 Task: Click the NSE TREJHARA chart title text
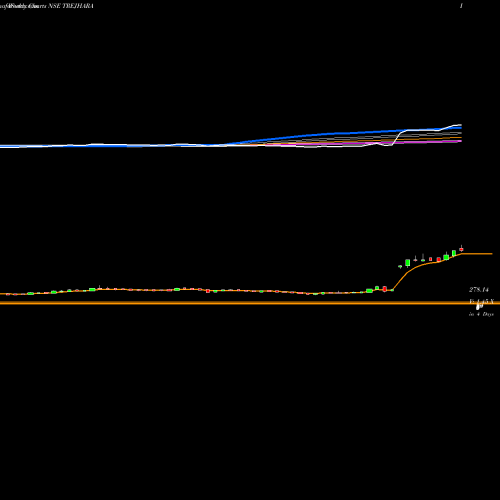click(x=71, y=6)
